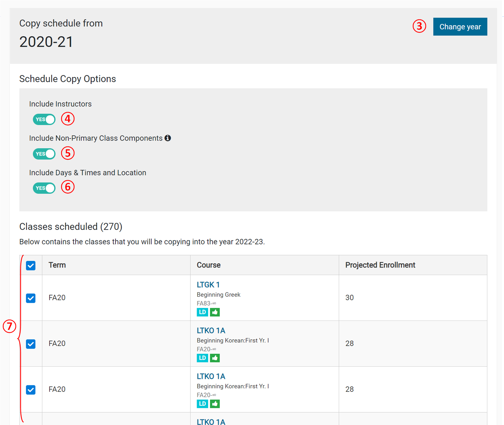504x425 pixels.
Task: Click the LD badge on the second LTKO 1A
Action: click(x=202, y=404)
